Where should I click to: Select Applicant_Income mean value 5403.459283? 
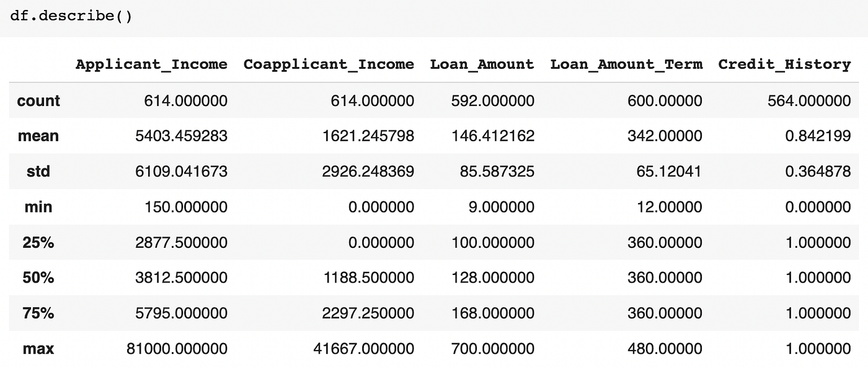click(x=181, y=136)
